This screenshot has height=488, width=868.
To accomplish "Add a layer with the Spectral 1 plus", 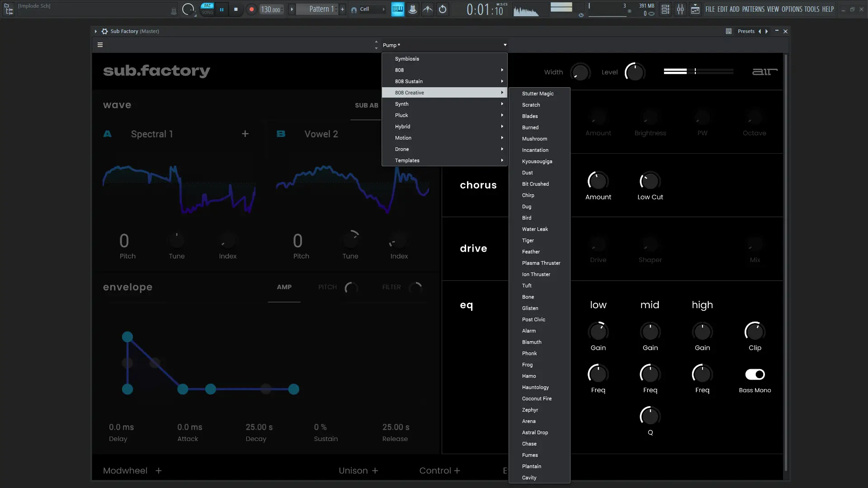I will 245,134.
